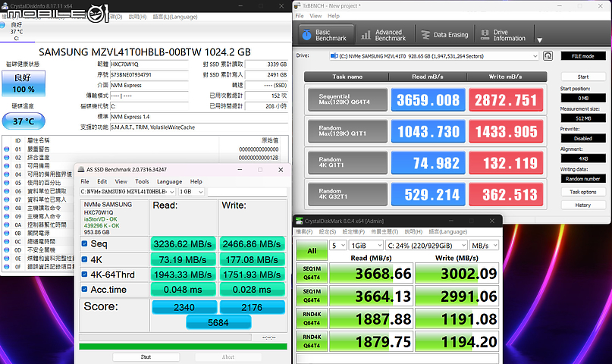Toggle Seq checkbox in AS SSD

click(84, 244)
